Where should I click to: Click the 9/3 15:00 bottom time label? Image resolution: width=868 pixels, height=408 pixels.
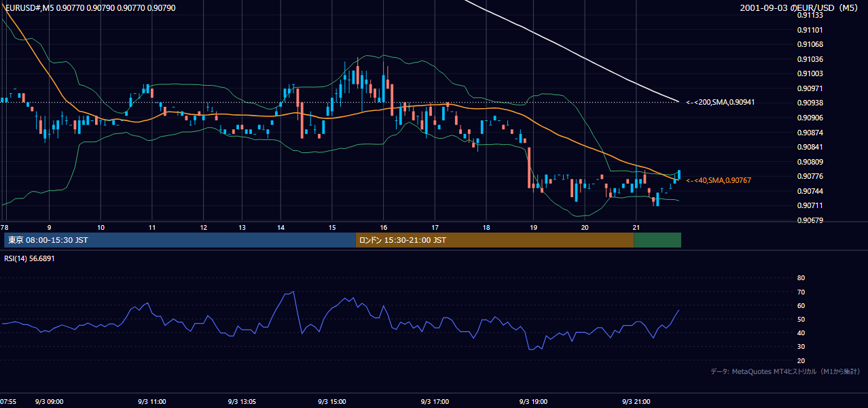pos(331,402)
